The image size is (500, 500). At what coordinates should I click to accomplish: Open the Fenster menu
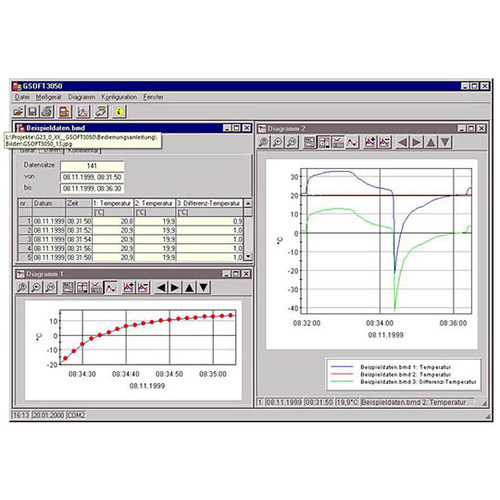click(153, 97)
